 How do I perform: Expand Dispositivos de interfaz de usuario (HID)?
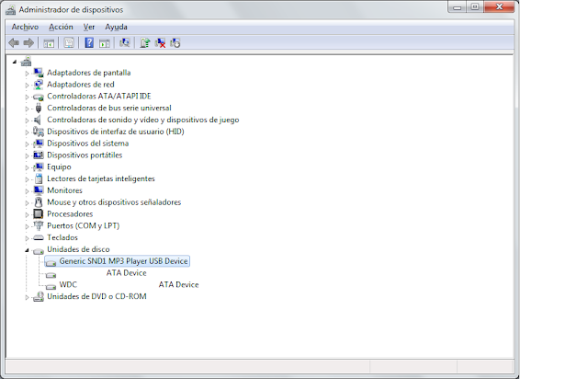pyautogui.click(x=27, y=132)
